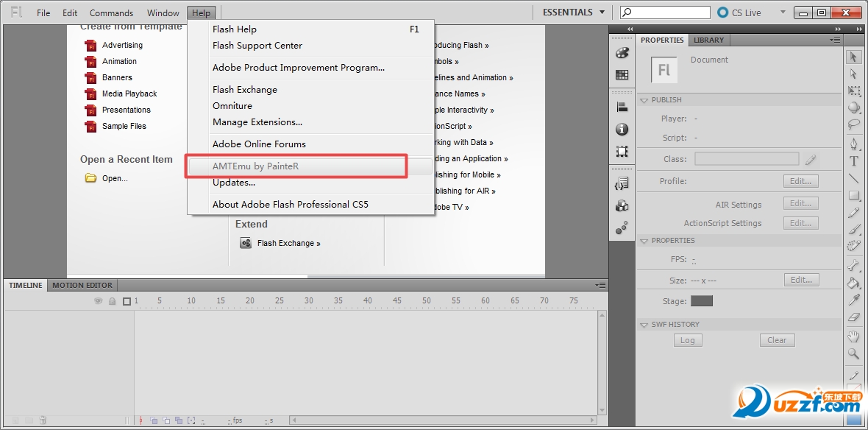The width and height of the screenshot is (868, 430).
Task: Collapse the PUBLISH section
Action: pos(644,100)
